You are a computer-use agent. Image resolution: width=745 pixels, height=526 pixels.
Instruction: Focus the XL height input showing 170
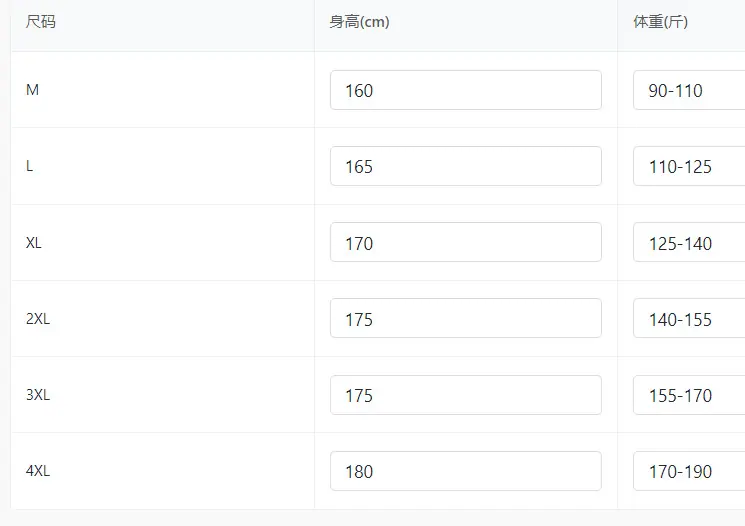click(x=466, y=242)
